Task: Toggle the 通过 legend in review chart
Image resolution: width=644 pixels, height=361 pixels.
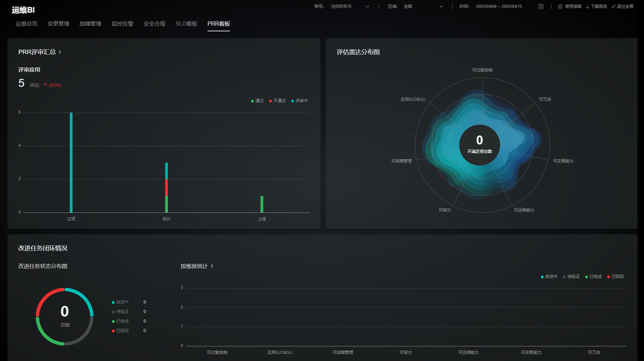Action: (x=258, y=101)
